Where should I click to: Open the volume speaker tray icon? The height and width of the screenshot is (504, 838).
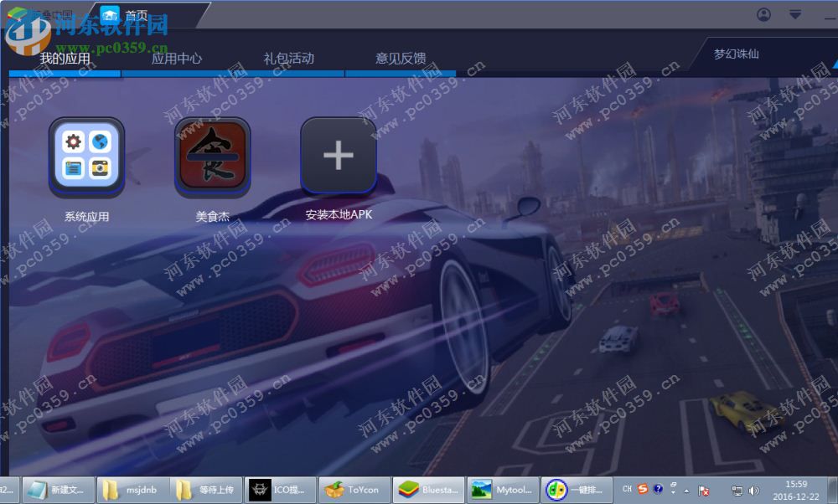[753, 491]
